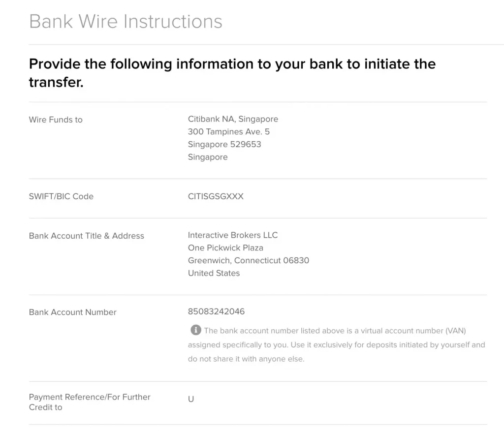The width and height of the screenshot is (504, 435).
Task: Select the 'SWIFT/BIC Code' label
Action: point(61,196)
